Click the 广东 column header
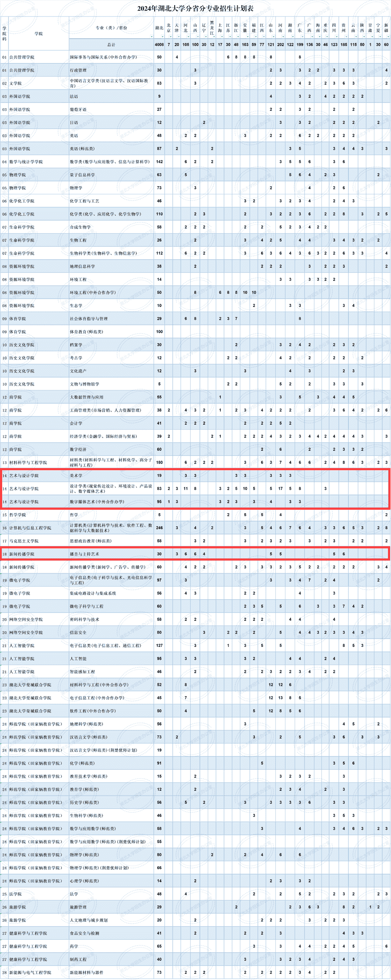The width and height of the screenshot is (391, 980). click(x=300, y=28)
